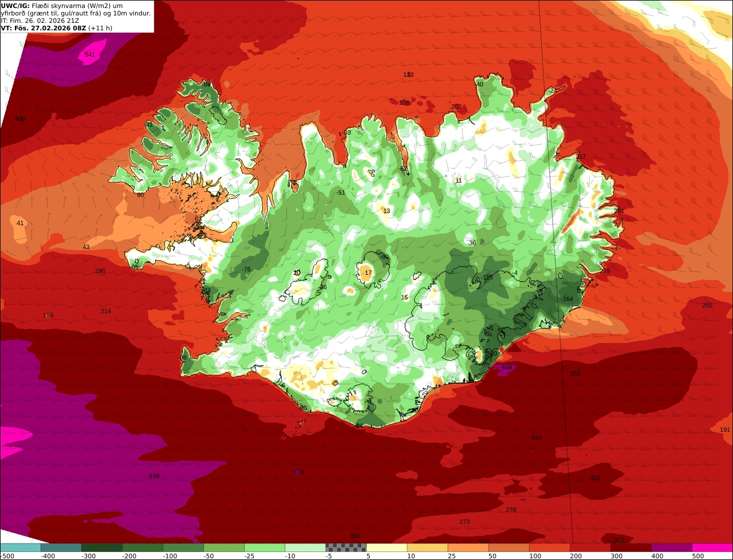Click the 279 value off the east fjords
The image size is (733, 560).
pos(605,271)
